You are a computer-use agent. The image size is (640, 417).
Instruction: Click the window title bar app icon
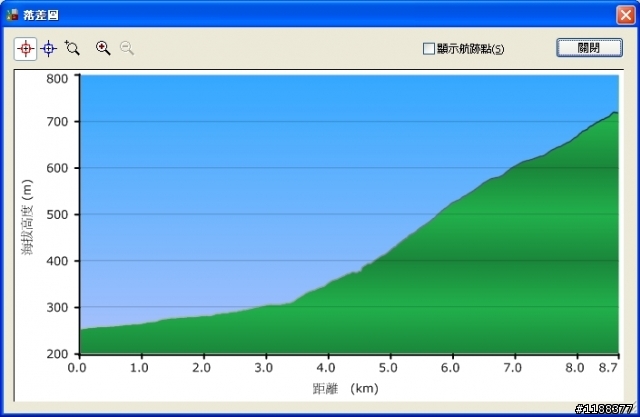[12, 15]
